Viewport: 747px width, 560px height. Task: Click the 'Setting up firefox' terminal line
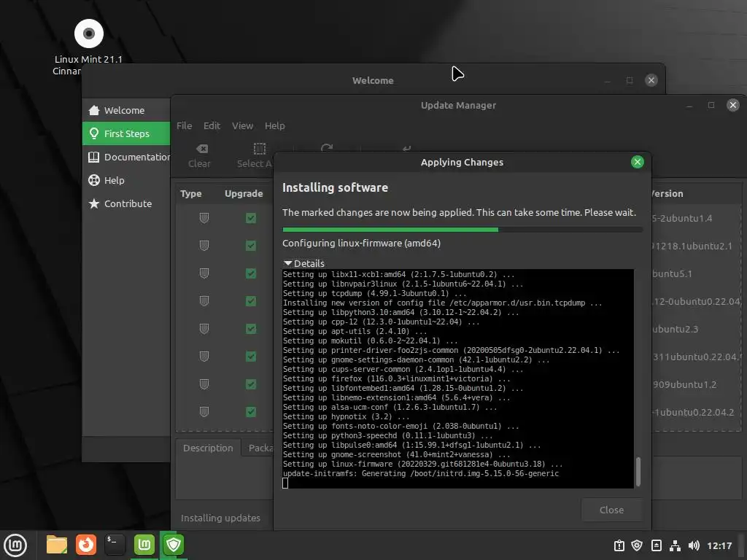click(x=396, y=379)
